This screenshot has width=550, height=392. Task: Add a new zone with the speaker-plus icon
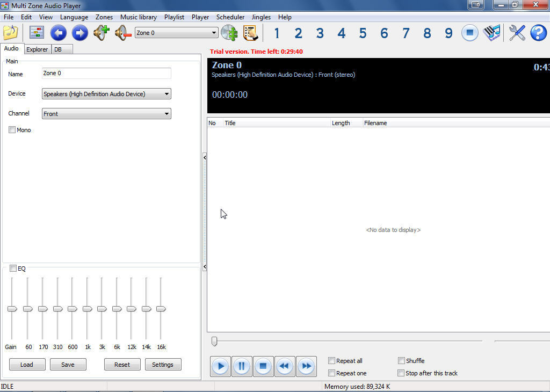point(101,32)
